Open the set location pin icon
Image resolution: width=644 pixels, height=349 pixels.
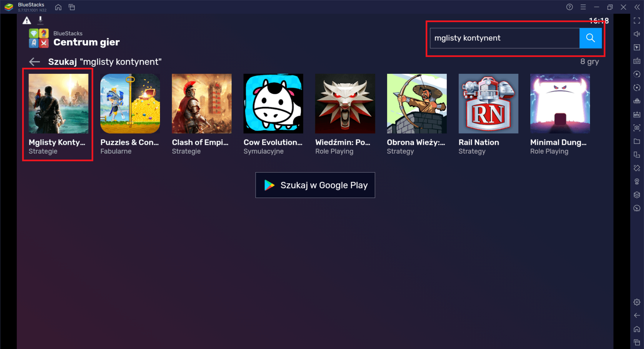point(637,181)
